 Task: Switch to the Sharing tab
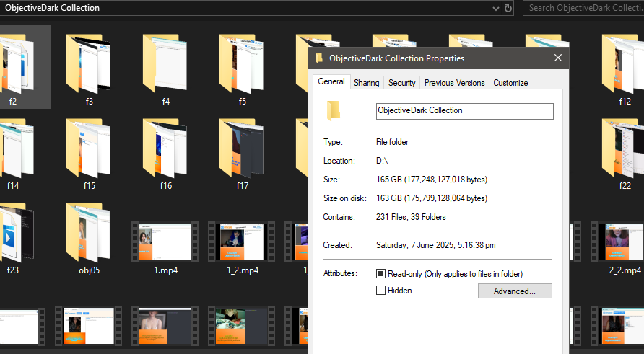pyautogui.click(x=366, y=83)
